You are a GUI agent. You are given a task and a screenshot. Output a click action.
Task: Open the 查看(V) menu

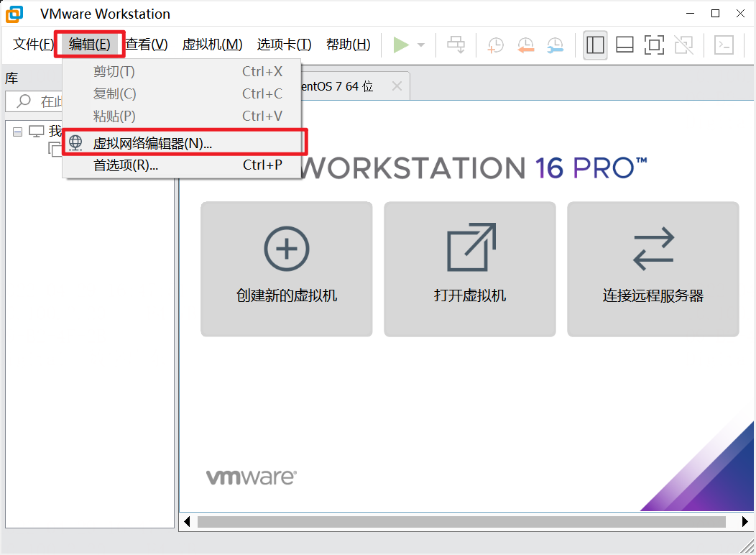point(147,45)
